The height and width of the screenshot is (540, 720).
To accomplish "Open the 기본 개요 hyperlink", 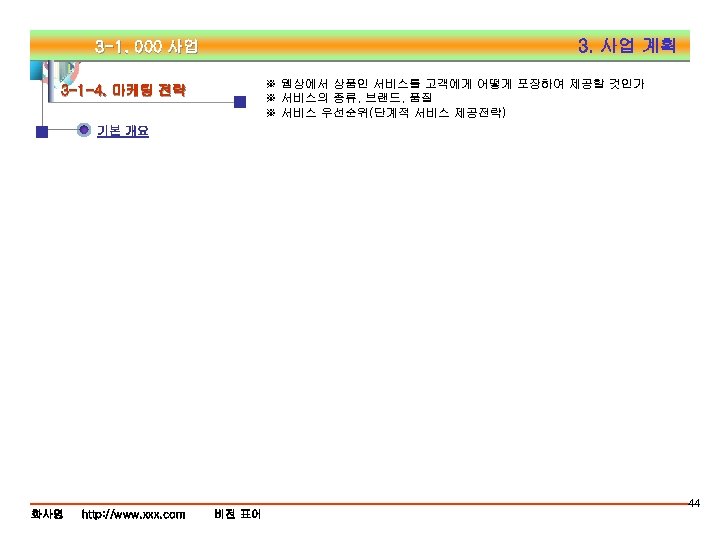I will point(123,131).
